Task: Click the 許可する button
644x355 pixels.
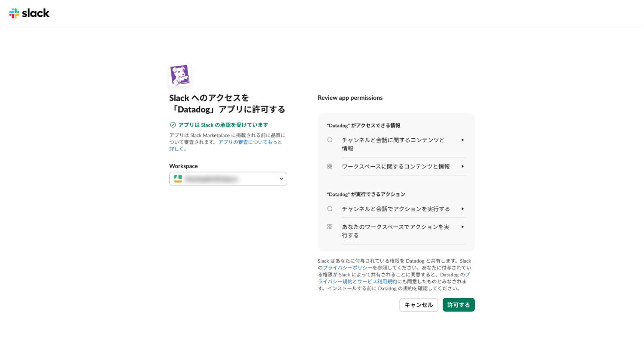Action: tap(459, 305)
